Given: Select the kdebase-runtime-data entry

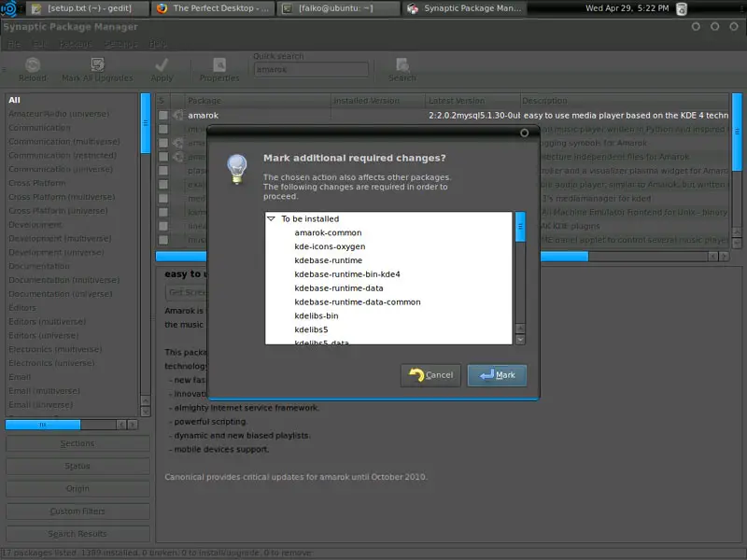Looking at the screenshot, I should click(339, 288).
